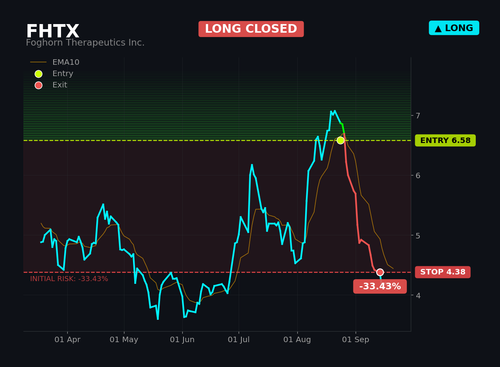Screen dimensions: 500x367
Task: Click the FHTX ticker title
Action: pos(53,31)
